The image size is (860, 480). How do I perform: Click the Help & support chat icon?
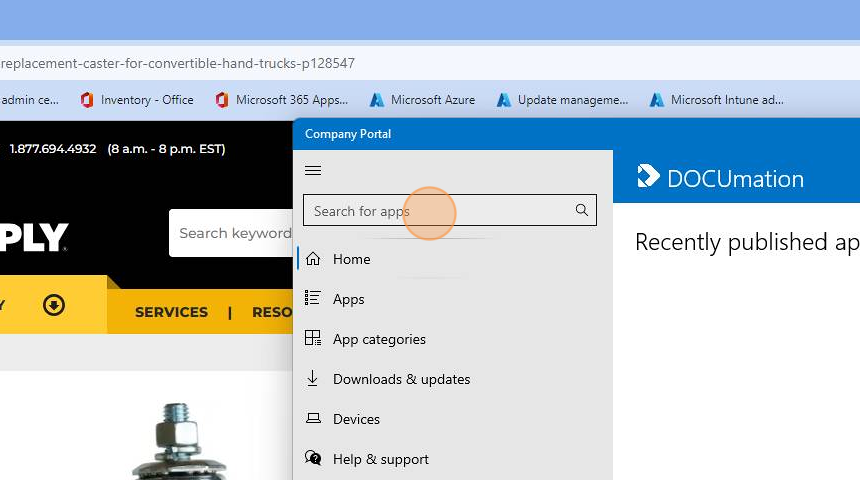313,458
